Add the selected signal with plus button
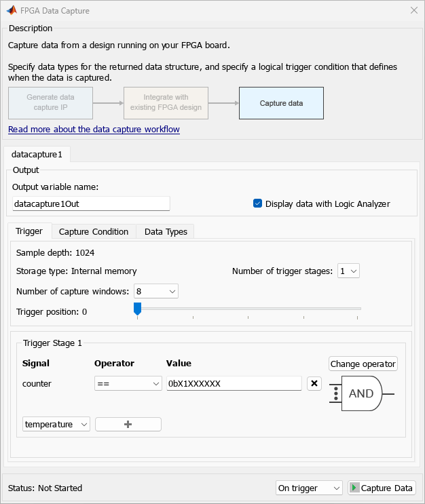The width and height of the screenshot is (425, 504). click(x=128, y=424)
